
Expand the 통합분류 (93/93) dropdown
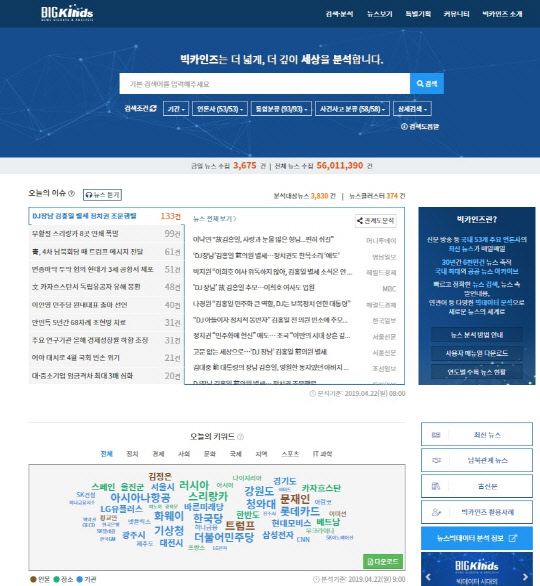coord(281,109)
